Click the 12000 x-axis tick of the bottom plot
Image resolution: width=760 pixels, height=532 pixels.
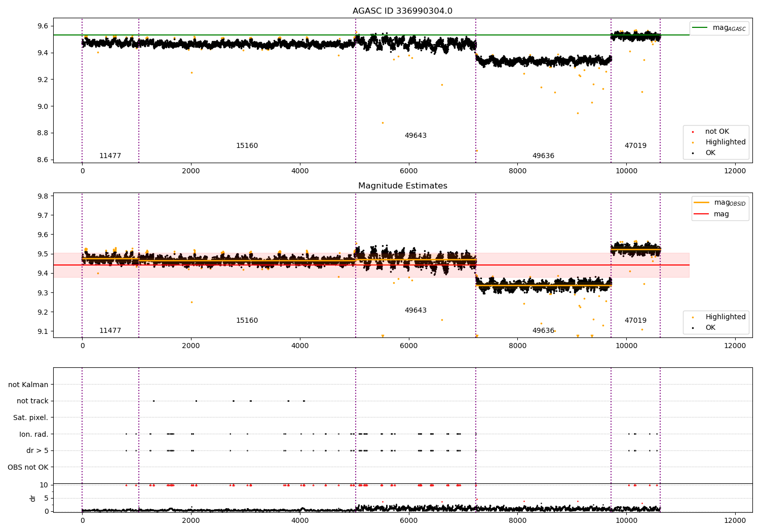coord(735,520)
